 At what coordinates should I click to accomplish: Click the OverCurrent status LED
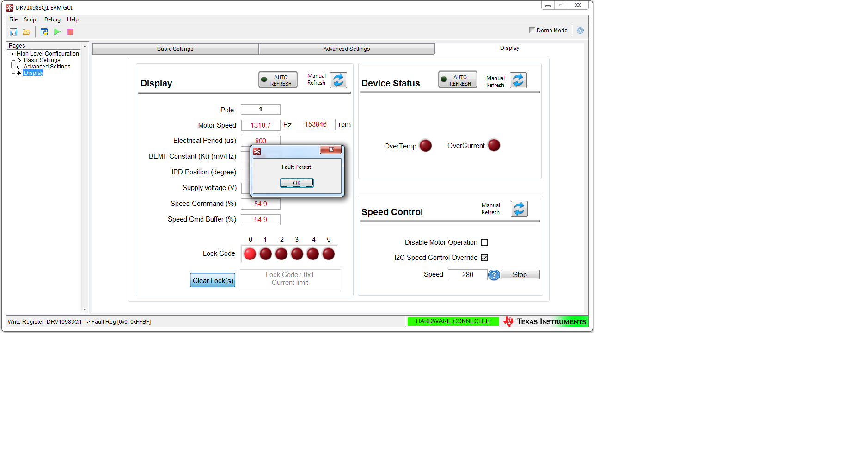pos(494,145)
